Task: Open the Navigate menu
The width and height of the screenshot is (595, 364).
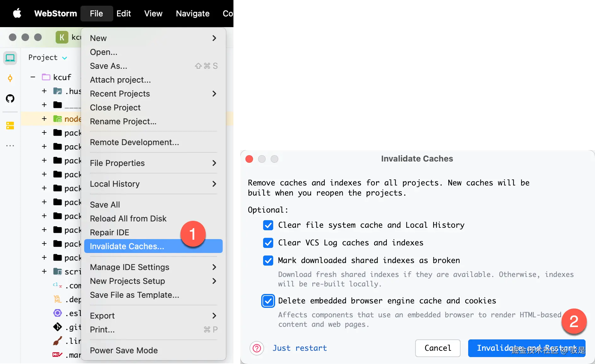Action: click(x=192, y=13)
